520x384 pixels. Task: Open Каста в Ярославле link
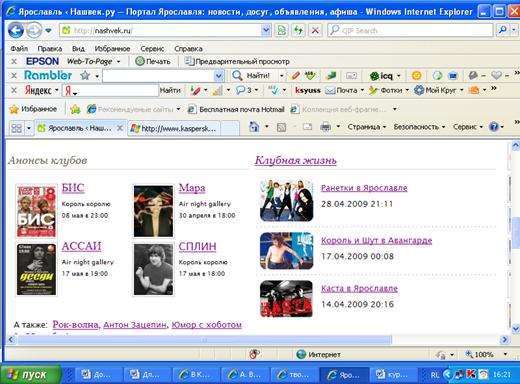pos(359,288)
